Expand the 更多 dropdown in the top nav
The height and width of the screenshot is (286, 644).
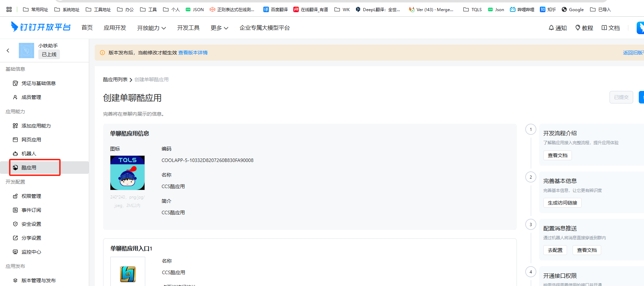219,28
